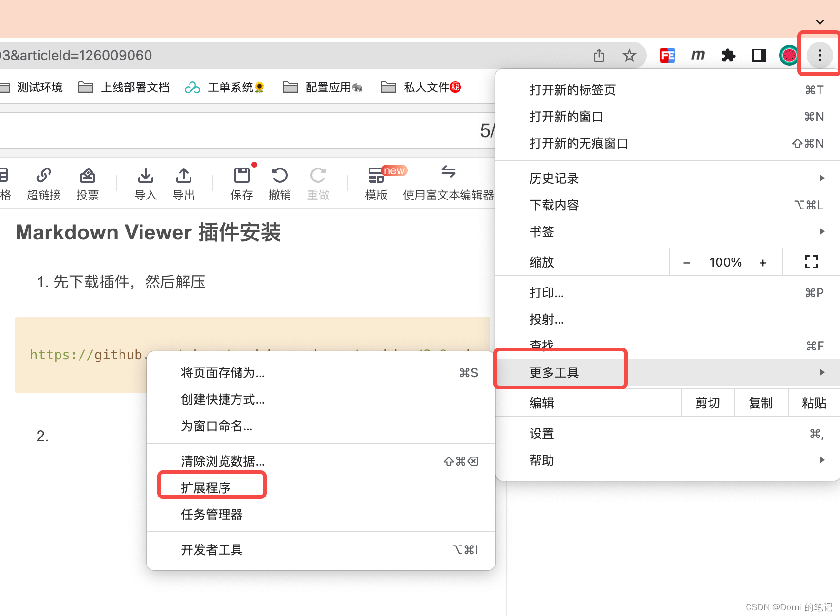Image resolution: width=840 pixels, height=616 pixels.
Task: Open the 测试环境 bookmark folder
Action: coord(32,88)
